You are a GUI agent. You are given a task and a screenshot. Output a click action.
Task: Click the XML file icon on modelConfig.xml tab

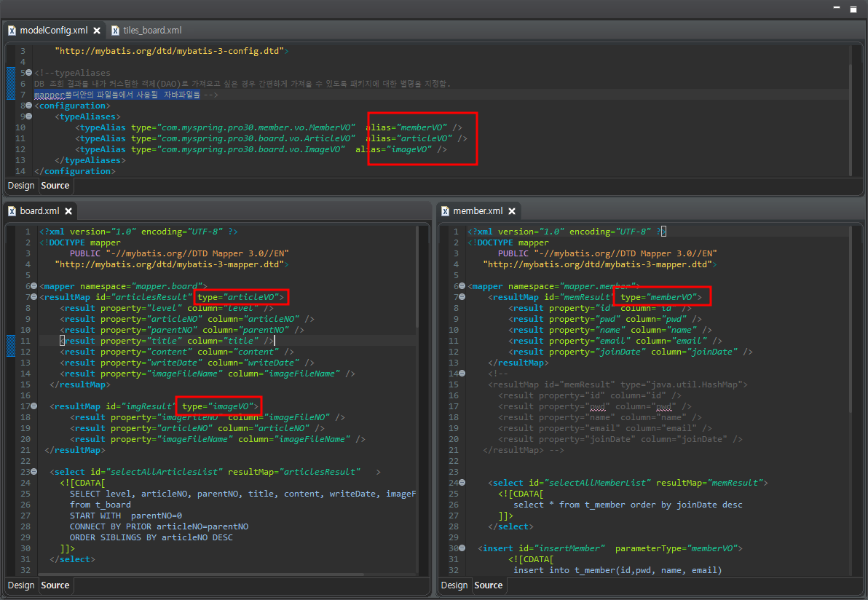coord(12,31)
